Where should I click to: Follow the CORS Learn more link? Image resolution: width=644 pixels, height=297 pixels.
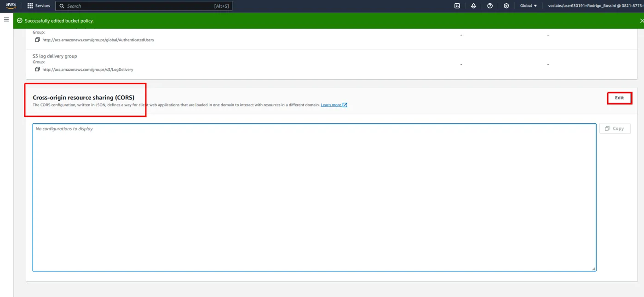[x=334, y=105]
